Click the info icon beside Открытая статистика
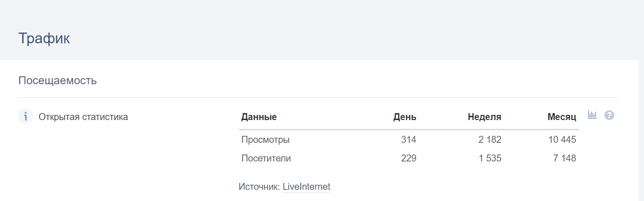 [x=26, y=116]
